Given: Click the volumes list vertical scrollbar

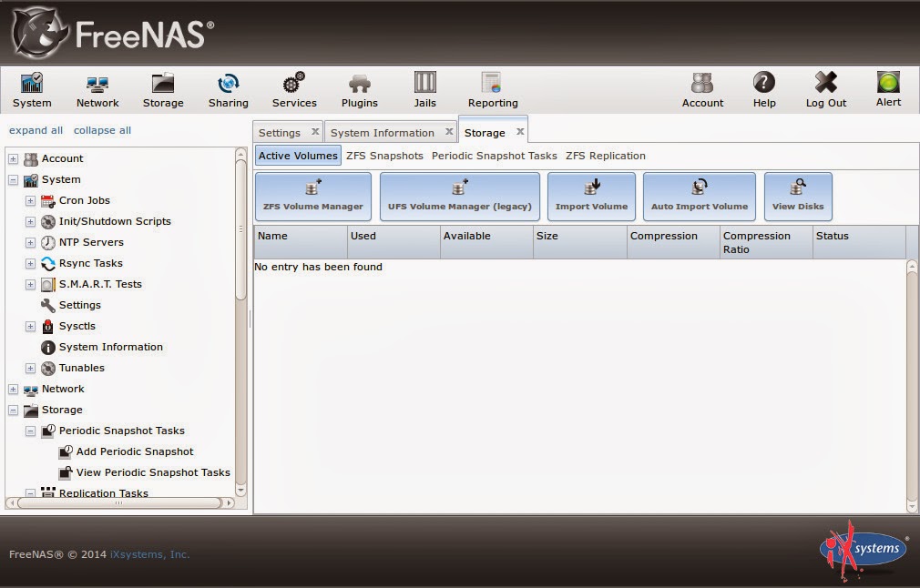Looking at the screenshot, I should [911, 386].
